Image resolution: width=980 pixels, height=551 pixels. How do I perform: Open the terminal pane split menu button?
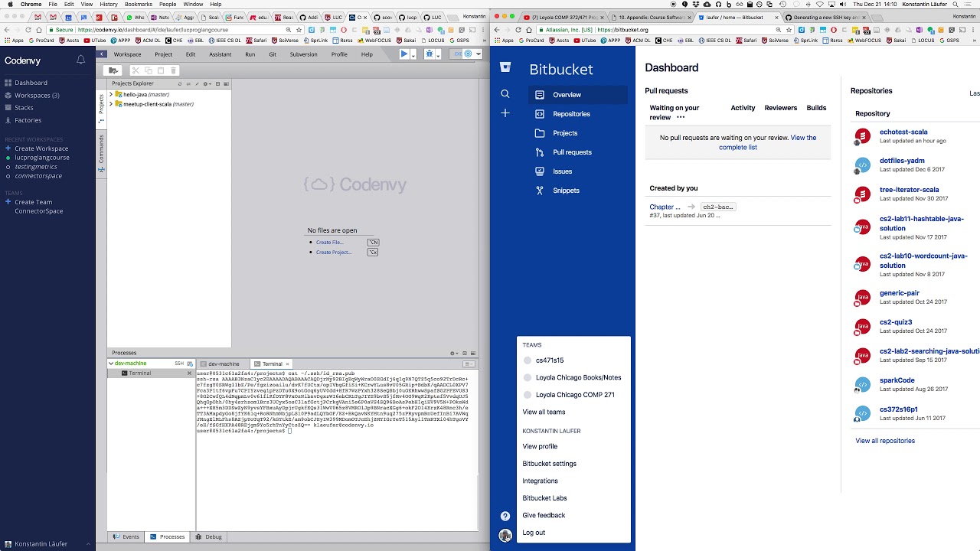pos(469,364)
